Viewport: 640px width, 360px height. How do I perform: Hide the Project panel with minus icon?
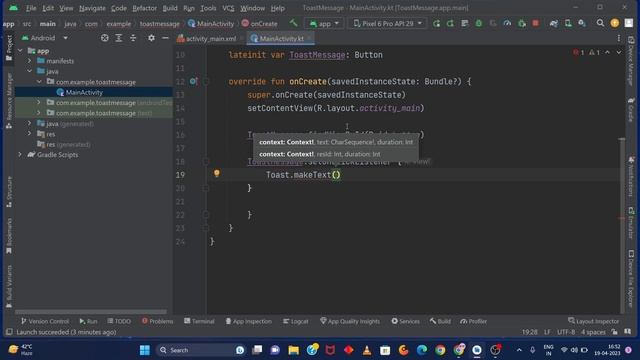165,38
